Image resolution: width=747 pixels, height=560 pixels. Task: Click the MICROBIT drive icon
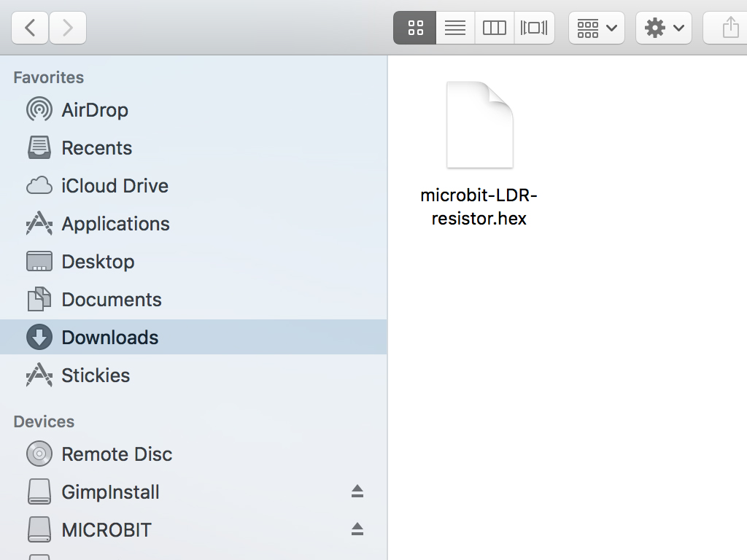[x=39, y=529]
